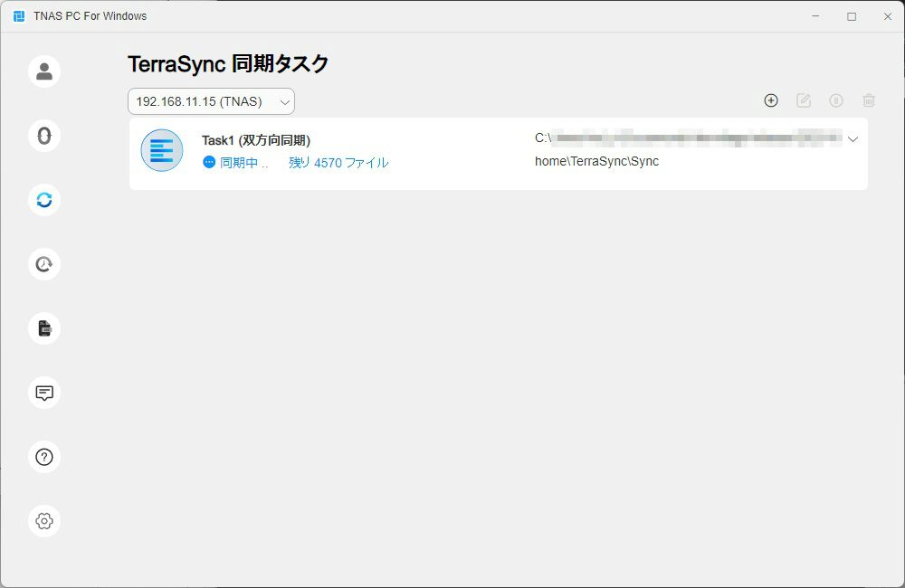Open the TerraSync sync sidebar icon
Screen dimensions: 905x588
pyautogui.click(x=44, y=200)
